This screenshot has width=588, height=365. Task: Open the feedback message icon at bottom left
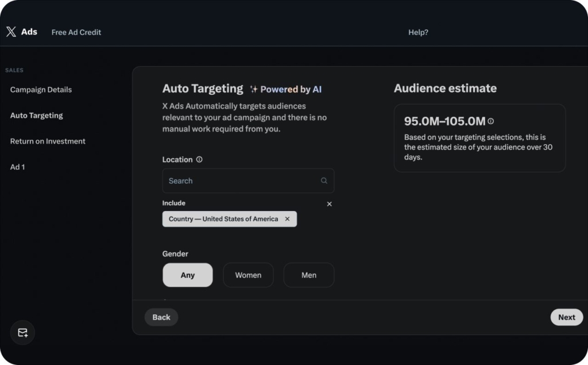coord(22,332)
